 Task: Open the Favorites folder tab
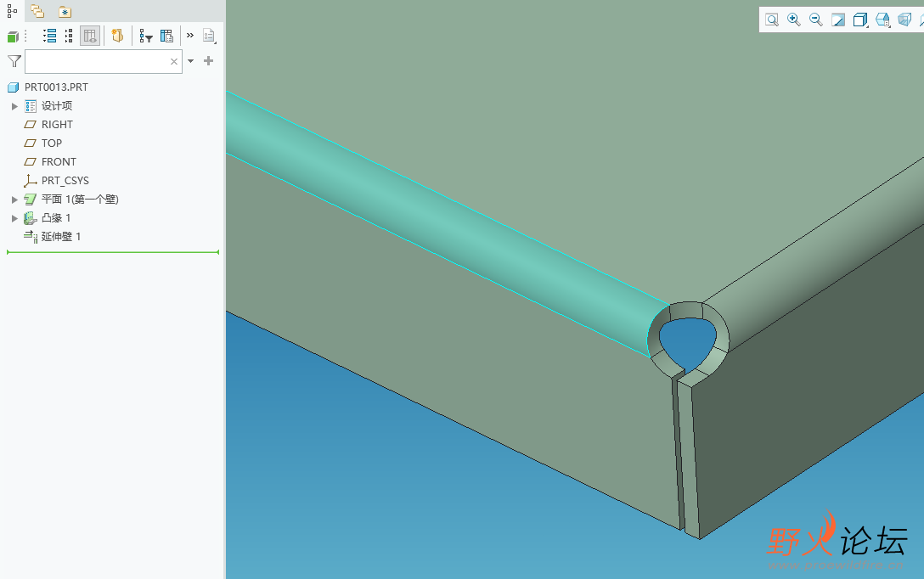click(x=65, y=12)
